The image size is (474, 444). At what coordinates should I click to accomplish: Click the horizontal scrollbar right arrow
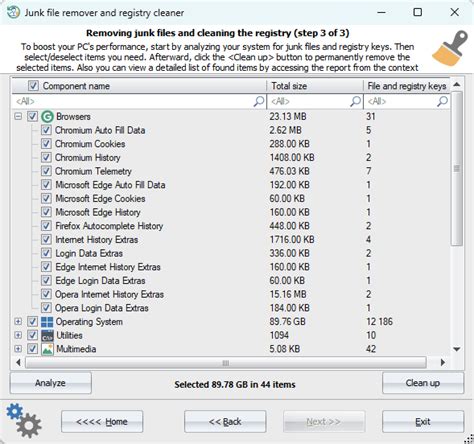443,362
